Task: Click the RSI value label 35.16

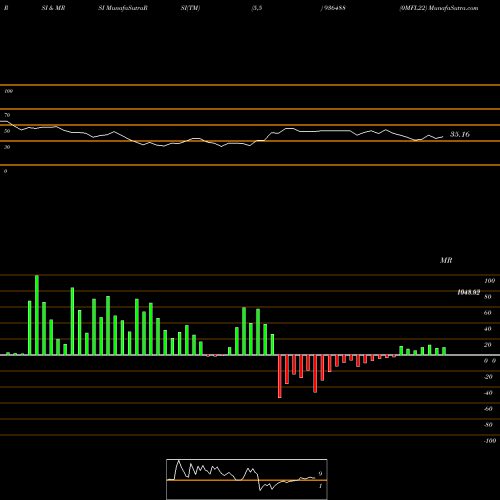Action: [460, 134]
